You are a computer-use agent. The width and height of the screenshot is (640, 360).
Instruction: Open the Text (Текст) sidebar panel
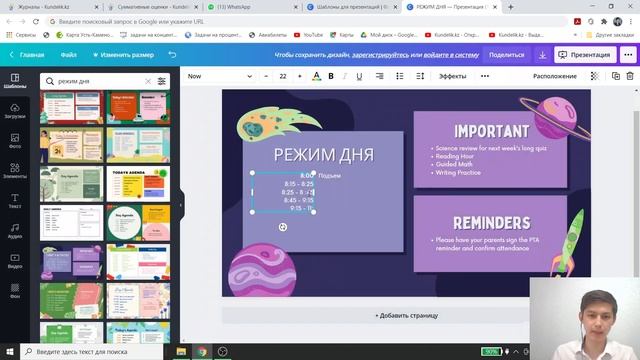pyautogui.click(x=15, y=201)
